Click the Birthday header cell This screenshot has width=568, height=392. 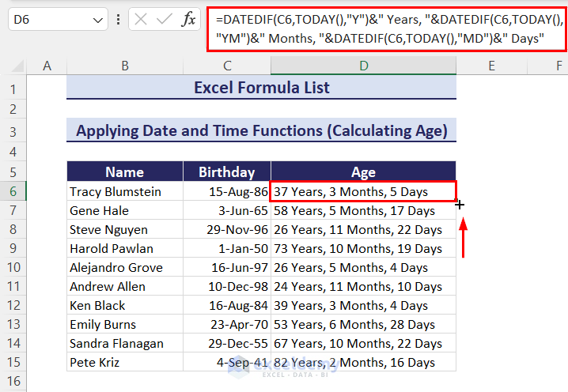click(227, 172)
